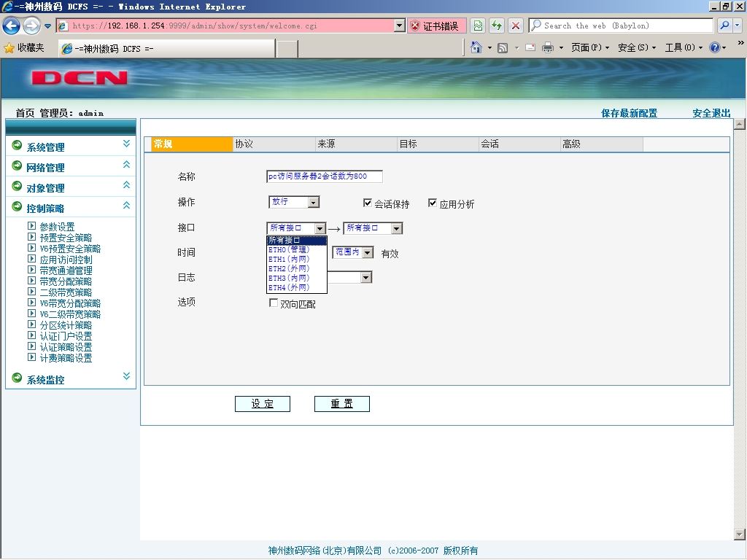Screen dimensions: 747x560
Task: Uncheck the 会话保持 checkbox
Action: point(368,203)
